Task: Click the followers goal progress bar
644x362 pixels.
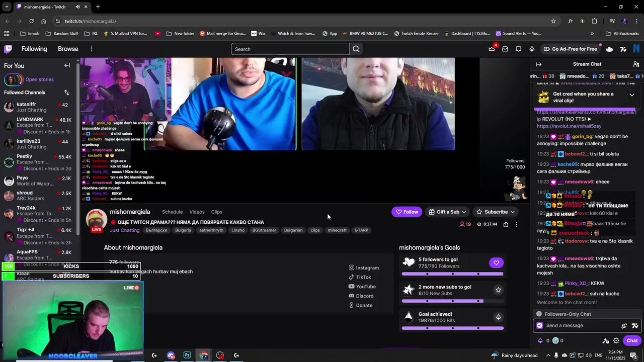Action: point(452,274)
